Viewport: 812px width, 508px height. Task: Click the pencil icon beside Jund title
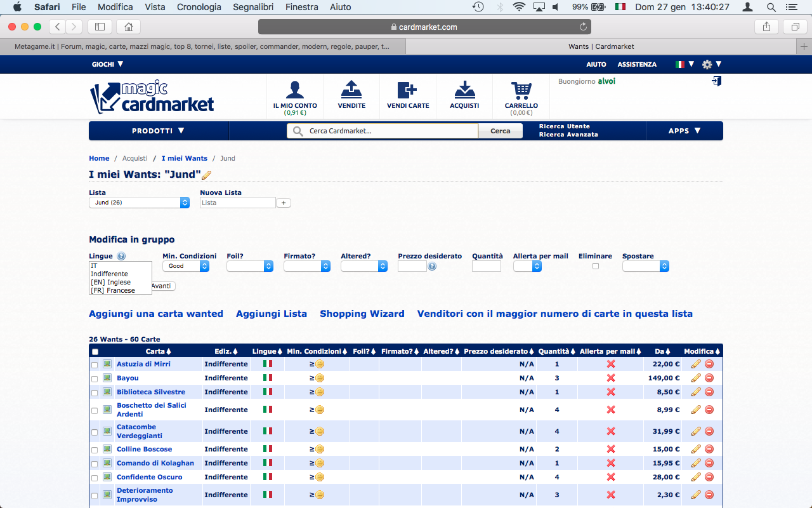click(x=206, y=175)
